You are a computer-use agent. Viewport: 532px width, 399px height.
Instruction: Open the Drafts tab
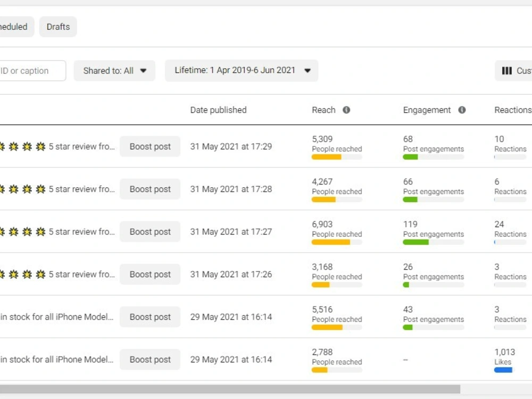pyautogui.click(x=58, y=27)
